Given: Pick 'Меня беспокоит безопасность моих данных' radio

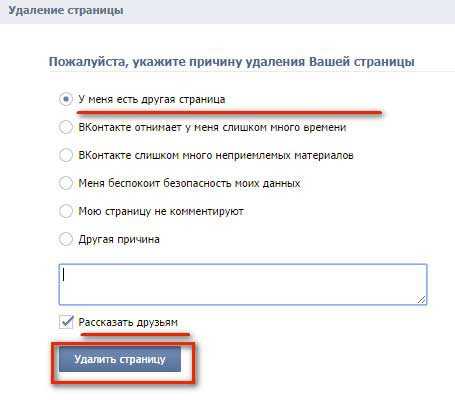Looking at the screenshot, I should click(66, 183).
